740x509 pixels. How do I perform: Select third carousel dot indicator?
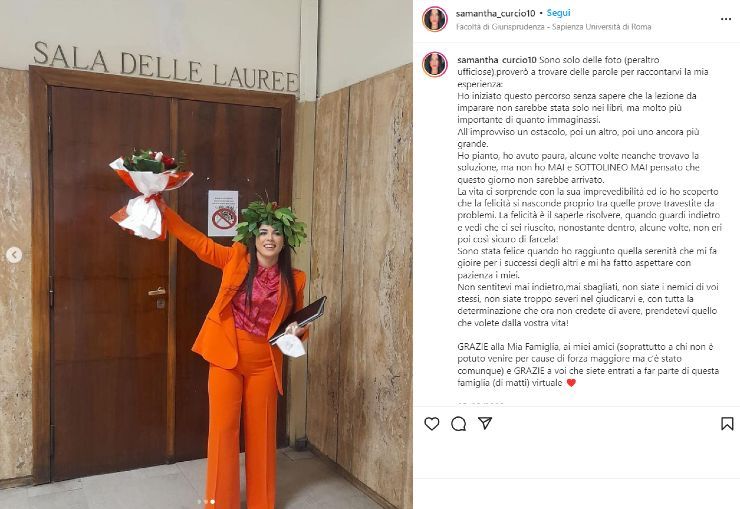click(212, 502)
